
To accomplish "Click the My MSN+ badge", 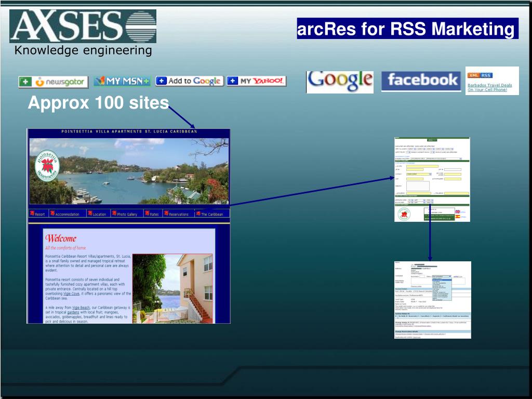I will click(x=122, y=81).
